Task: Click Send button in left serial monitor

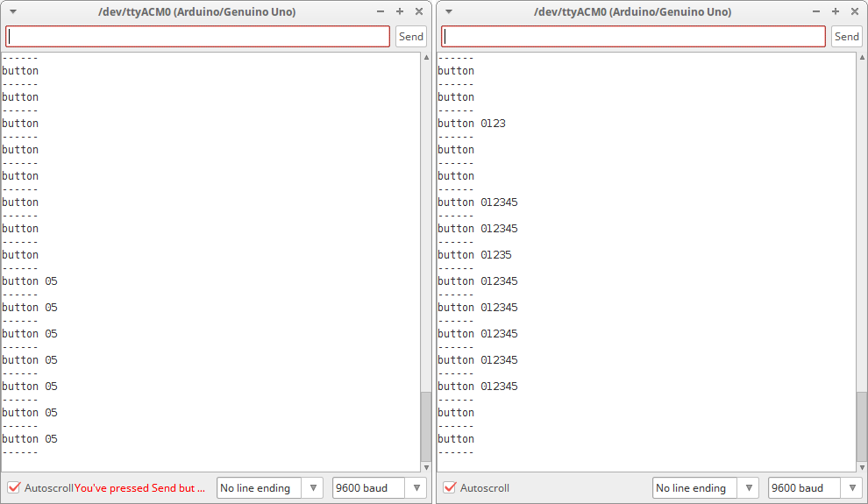Action: tap(410, 37)
